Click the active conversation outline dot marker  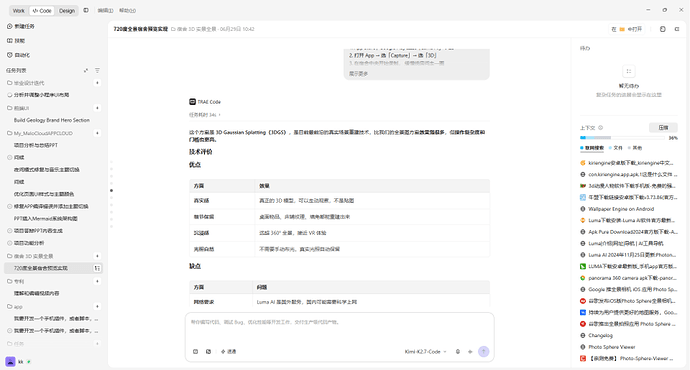coord(111,190)
